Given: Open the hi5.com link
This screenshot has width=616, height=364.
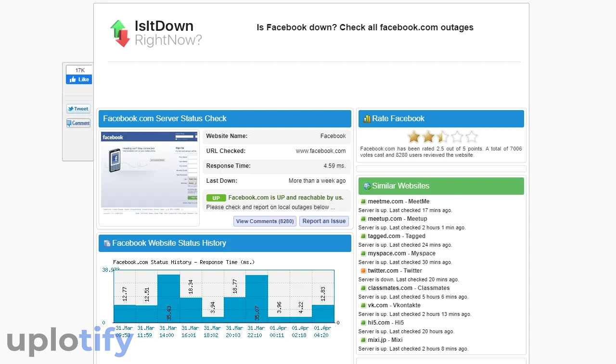Looking at the screenshot, I should tap(379, 323).
